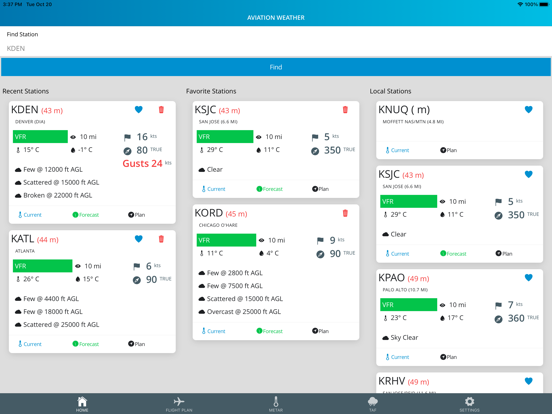Open Plan for KORD
Image resolution: width=552 pixels, height=414 pixels.
(x=320, y=331)
